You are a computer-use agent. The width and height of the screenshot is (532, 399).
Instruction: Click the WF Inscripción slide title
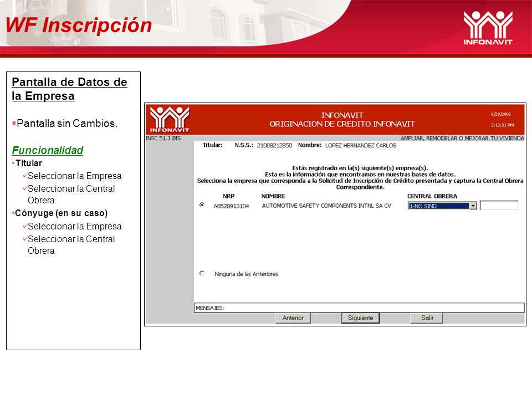(79, 25)
